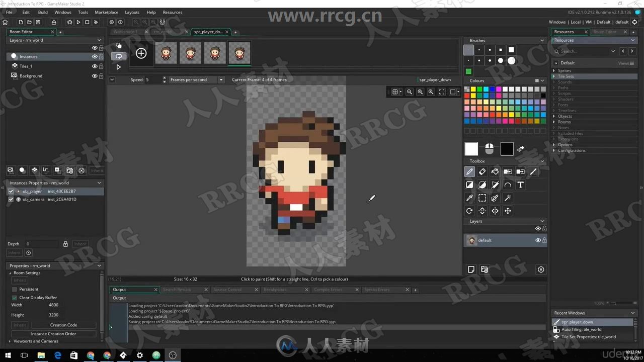Stop the game with the stop icon
This screenshot has height=362, width=644.
(x=87, y=22)
